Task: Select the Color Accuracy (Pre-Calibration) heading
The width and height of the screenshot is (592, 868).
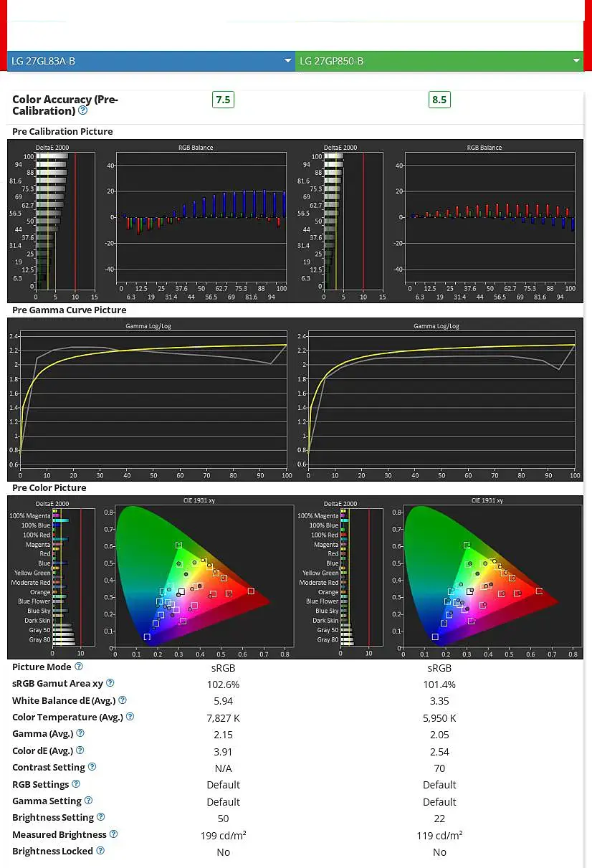Action: pyautogui.click(x=65, y=105)
